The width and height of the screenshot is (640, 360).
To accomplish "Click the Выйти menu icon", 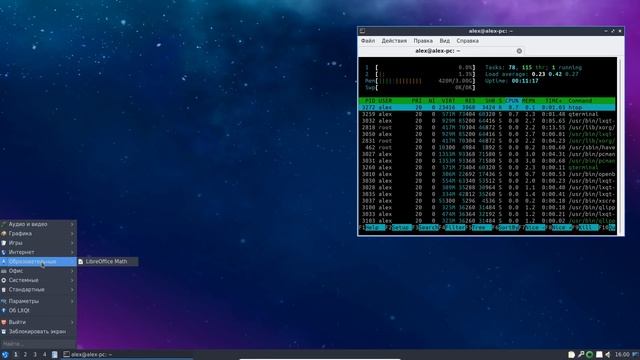I will 4,322.
